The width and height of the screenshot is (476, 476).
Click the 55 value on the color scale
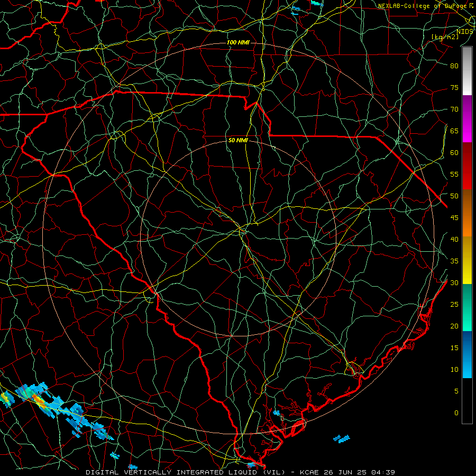[x=454, y=175]
